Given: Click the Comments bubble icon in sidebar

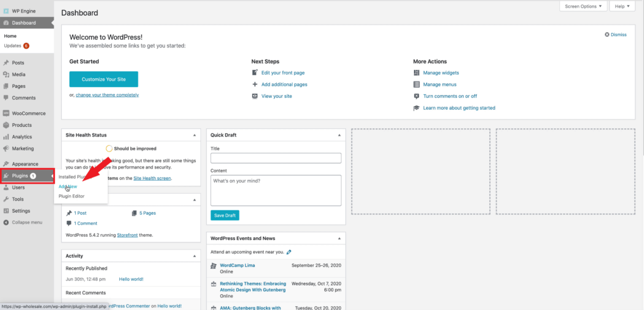Looking at the screenshot, I should tap(6, 98).
